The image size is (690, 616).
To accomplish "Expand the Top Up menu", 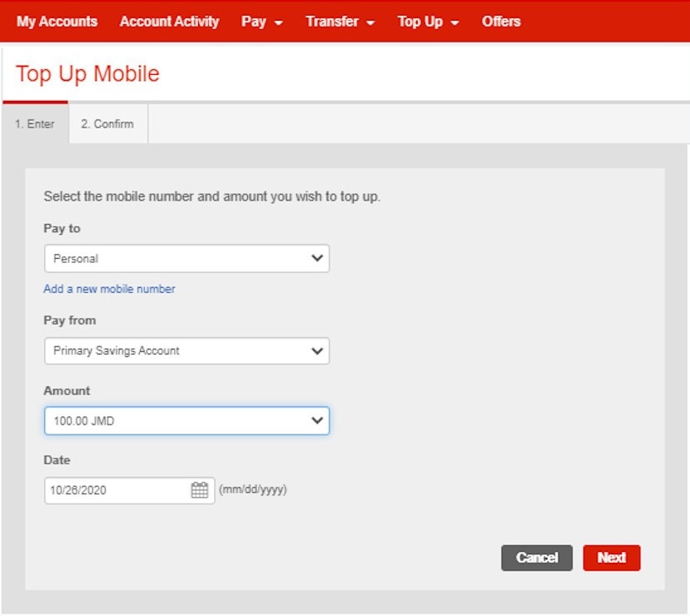I will point(428,21).
